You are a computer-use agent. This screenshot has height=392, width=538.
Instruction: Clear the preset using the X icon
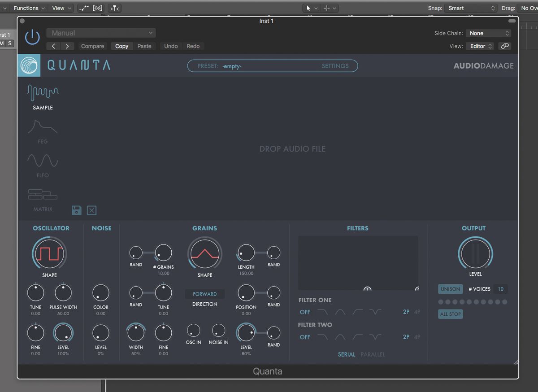[91, 210]
